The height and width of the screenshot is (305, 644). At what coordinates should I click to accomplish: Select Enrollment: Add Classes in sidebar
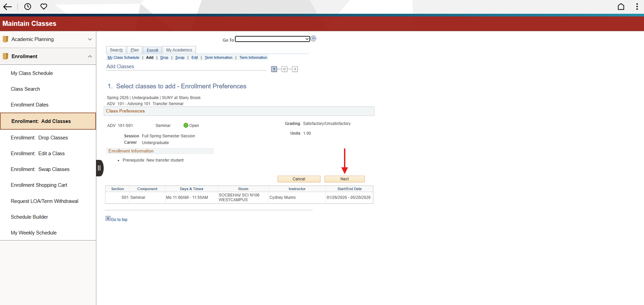coord(48,121)
